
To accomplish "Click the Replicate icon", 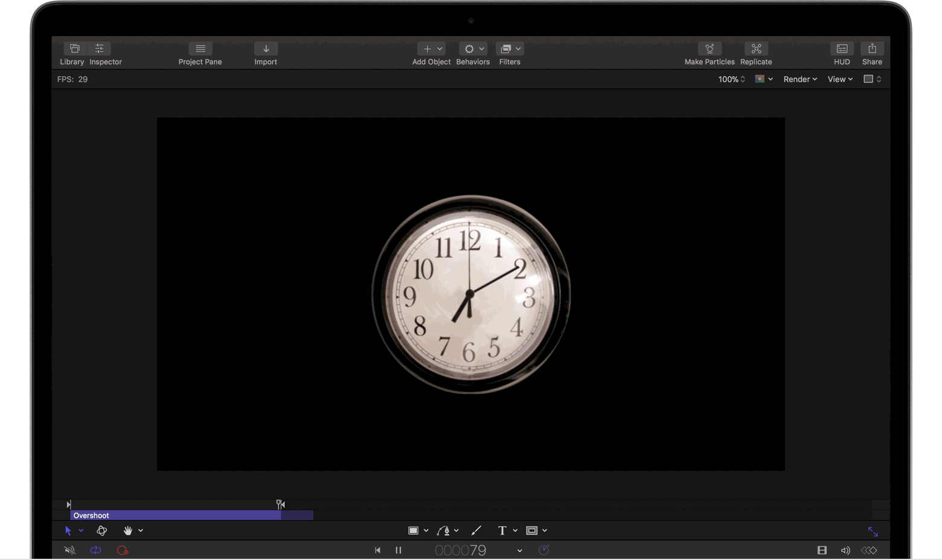I will (756, 49).
